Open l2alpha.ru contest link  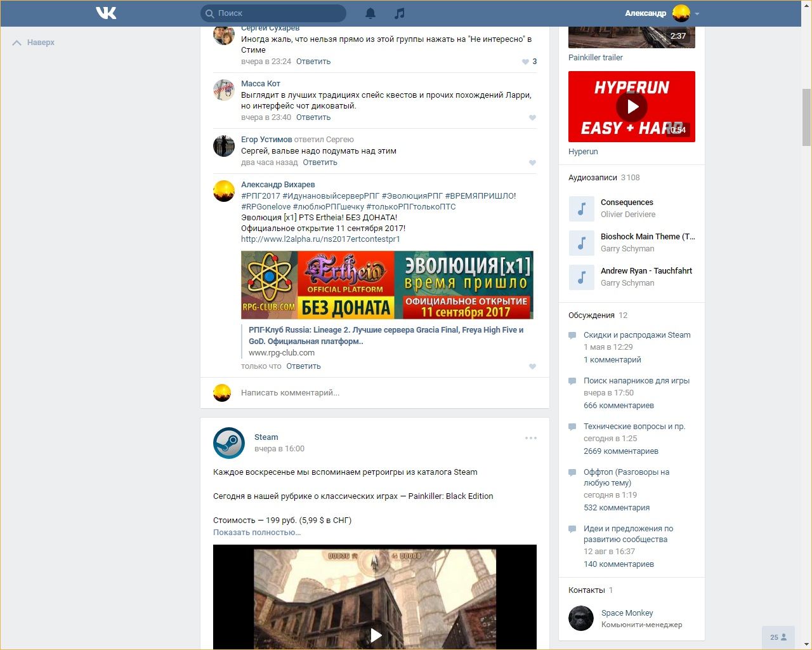(320, 239)
